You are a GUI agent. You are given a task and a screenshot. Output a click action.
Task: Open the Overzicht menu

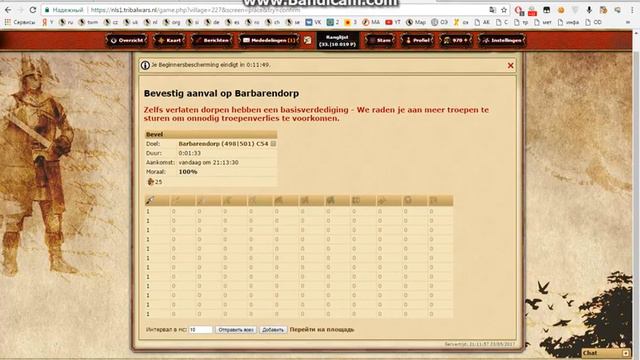pos(127,40)
